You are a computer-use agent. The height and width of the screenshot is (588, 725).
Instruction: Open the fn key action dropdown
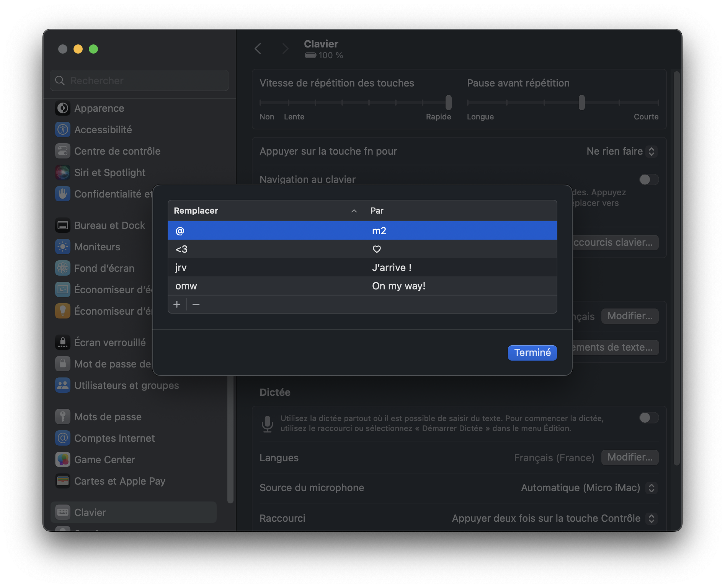(622, 152)
